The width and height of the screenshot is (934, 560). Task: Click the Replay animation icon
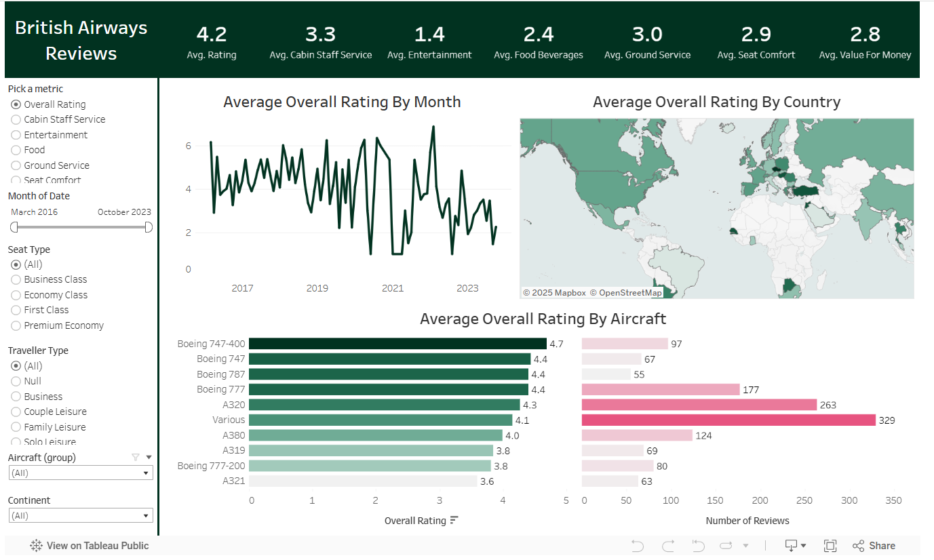726,546
